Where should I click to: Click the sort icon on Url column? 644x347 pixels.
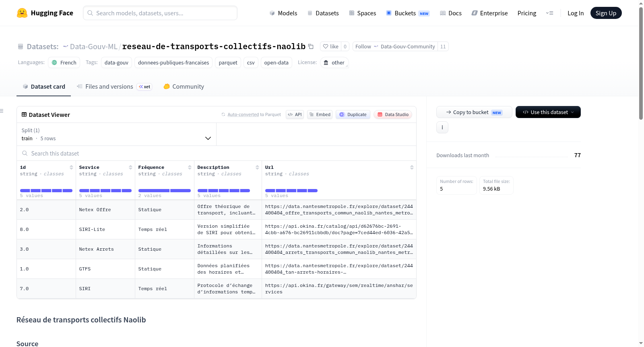click(412, 167)
